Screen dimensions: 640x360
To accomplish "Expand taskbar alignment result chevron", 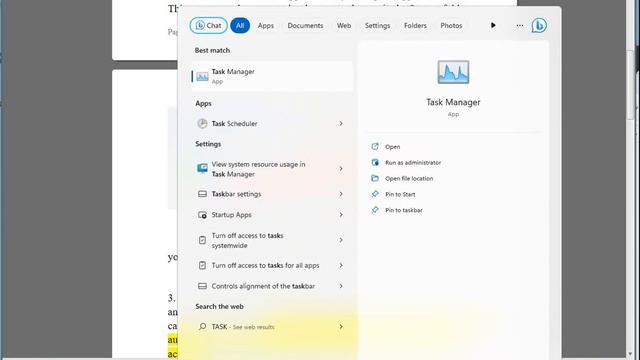I will pos(341,286).
